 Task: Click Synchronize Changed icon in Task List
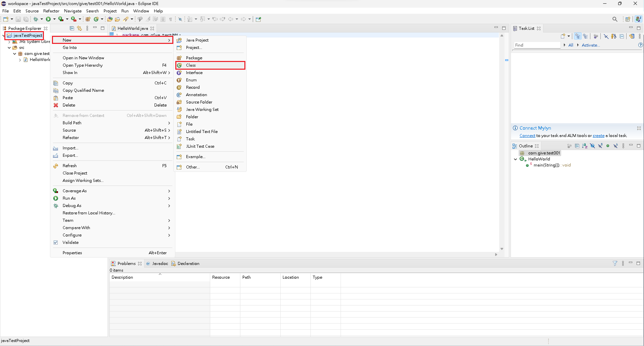[x=632, y=36]
